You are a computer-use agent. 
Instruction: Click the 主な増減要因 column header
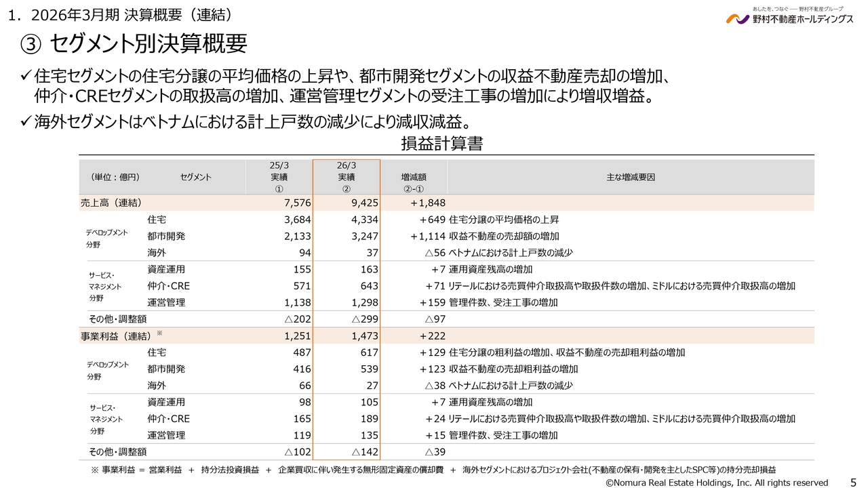click(x=631, y=177)
